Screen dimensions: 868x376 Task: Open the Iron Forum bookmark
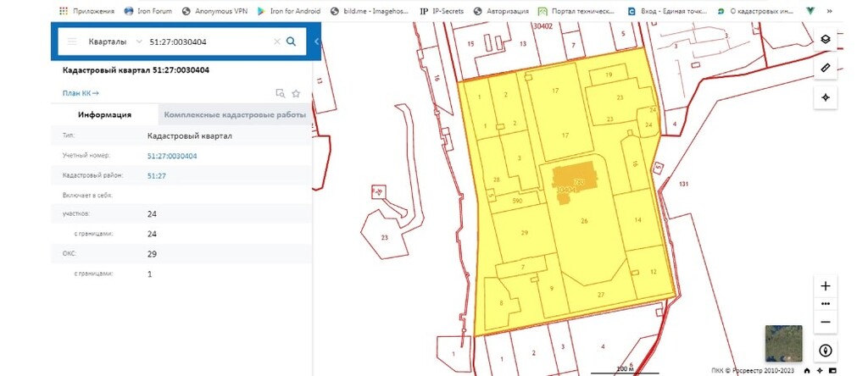[148, 10]
